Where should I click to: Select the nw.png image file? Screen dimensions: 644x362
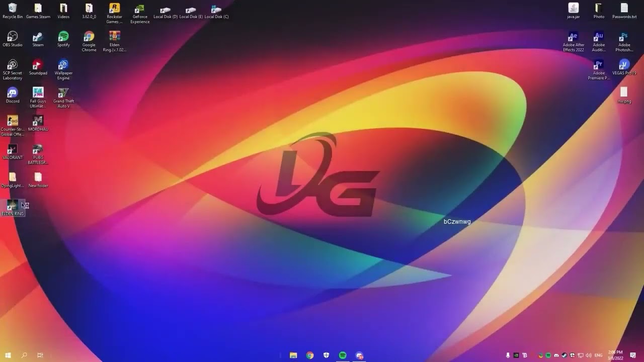[624, 96]
